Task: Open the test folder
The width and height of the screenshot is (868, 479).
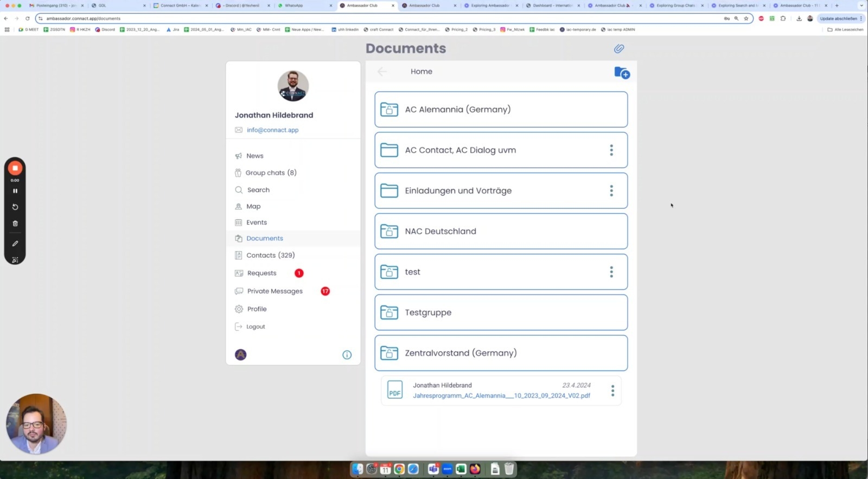Action: point(501,272)
